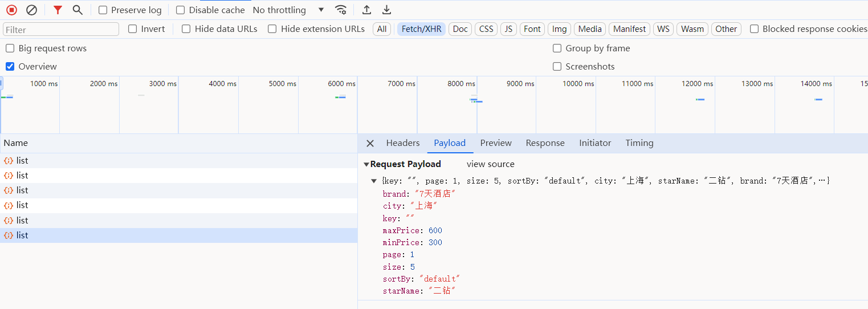This screenshot has width=868, height=309.
Task: Collapse the Request Payload section
Action: pos(366,164)
